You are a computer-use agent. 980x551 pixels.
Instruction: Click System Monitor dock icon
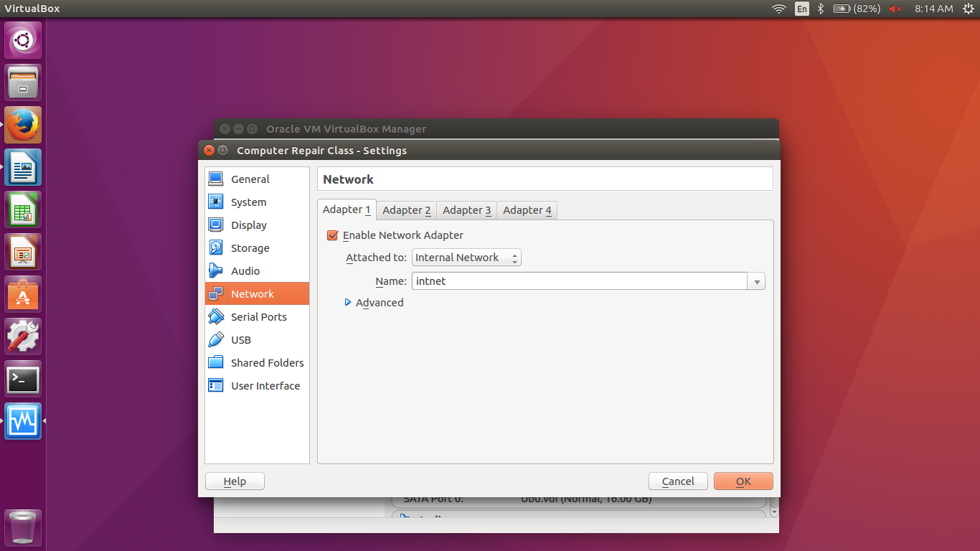coord(23,421)
